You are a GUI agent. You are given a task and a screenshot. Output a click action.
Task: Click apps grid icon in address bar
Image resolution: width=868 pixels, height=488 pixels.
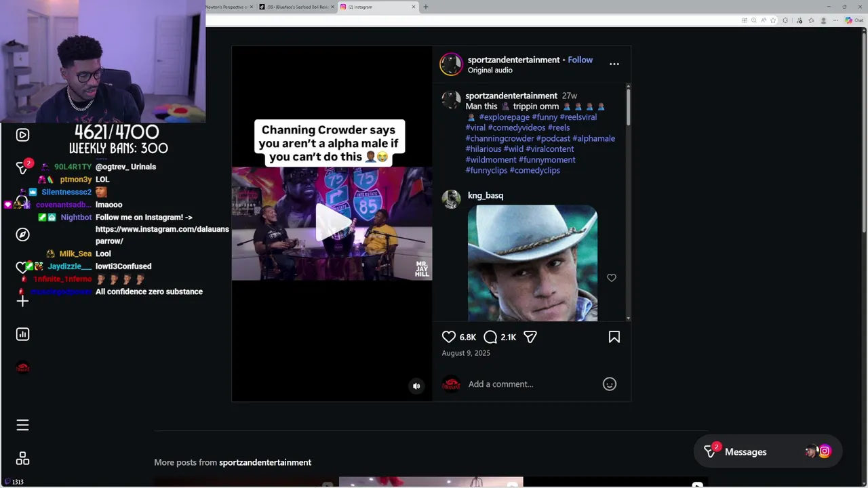[x=744, y=20]
